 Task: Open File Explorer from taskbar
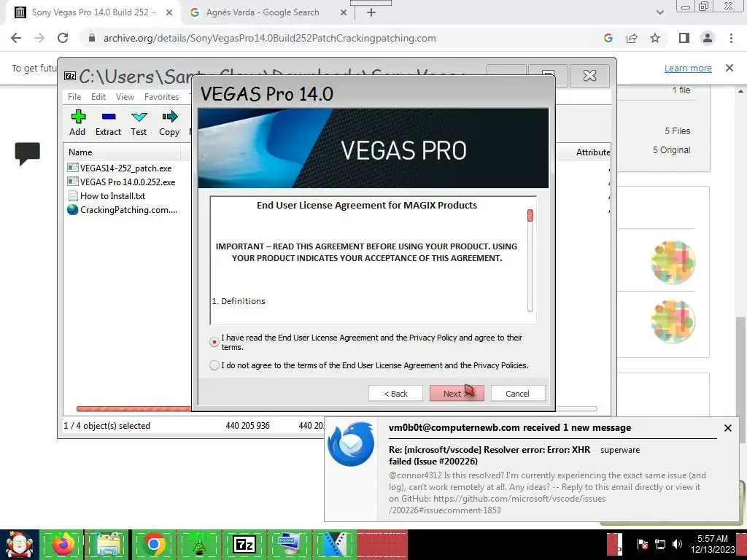tap(108, 545)
